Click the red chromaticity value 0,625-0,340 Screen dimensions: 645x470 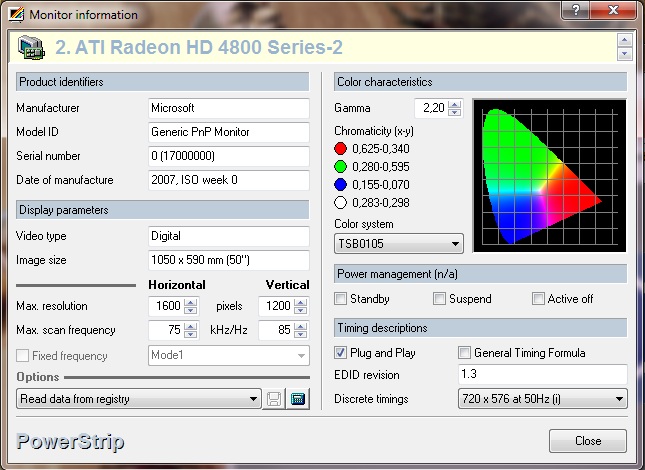coord(381,148)
